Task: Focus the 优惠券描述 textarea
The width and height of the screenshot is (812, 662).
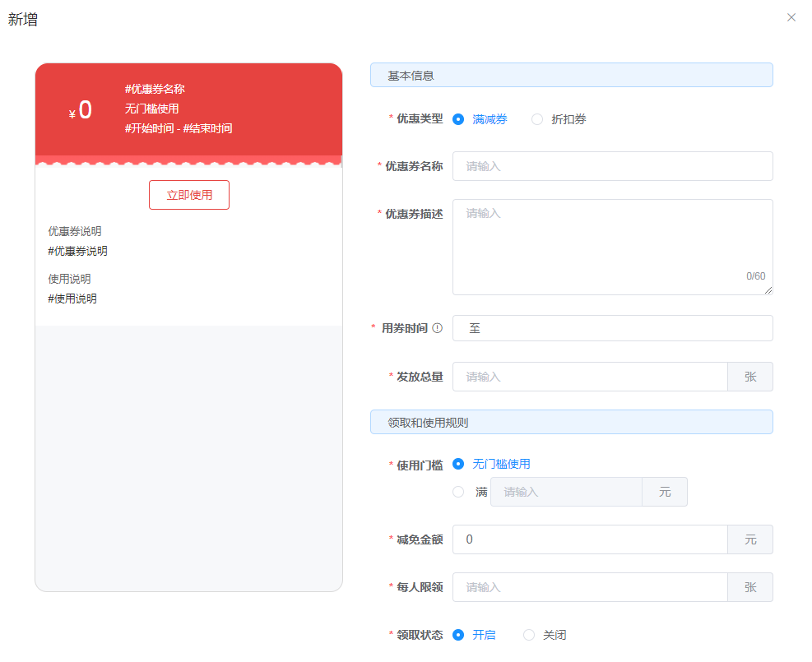Action: [x=613, y=247]
